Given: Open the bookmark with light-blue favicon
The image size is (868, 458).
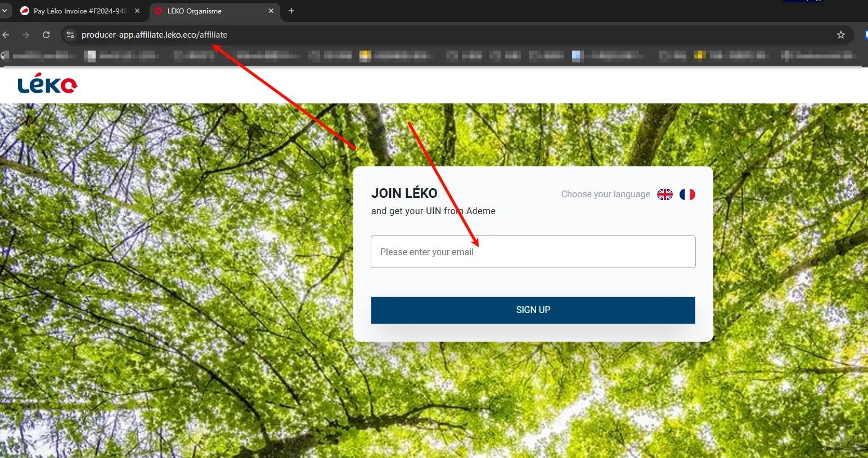Looking at the screenshot, I should click(608, 55).
